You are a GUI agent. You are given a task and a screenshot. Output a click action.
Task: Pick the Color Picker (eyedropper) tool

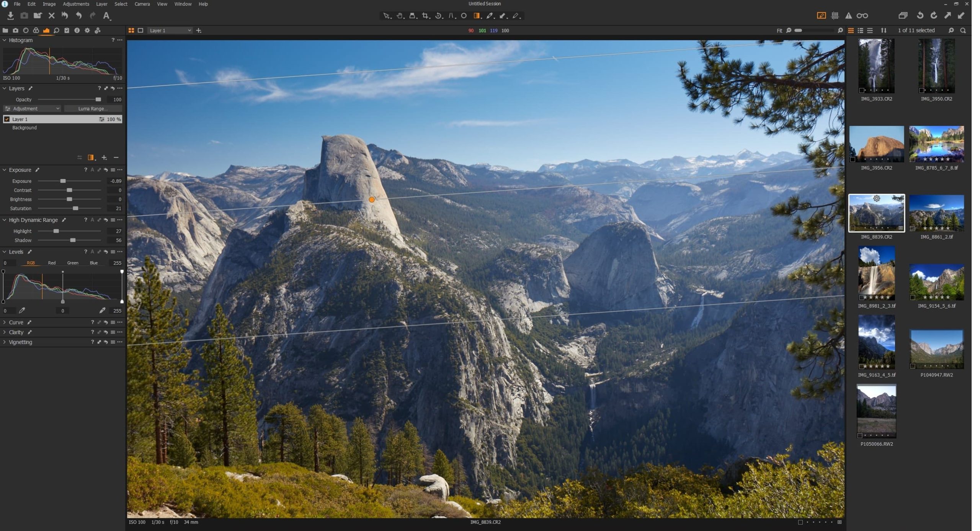click(489, 16)
